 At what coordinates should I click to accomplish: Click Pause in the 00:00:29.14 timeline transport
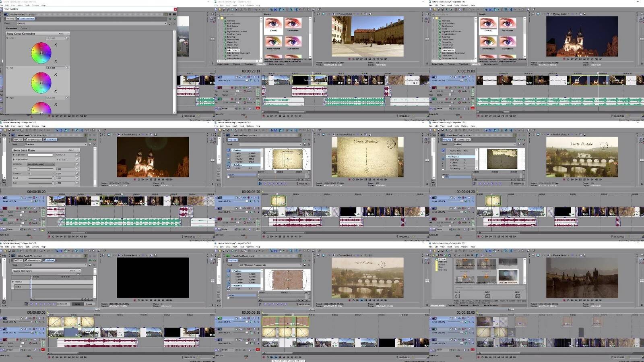[x=280, y=116]
